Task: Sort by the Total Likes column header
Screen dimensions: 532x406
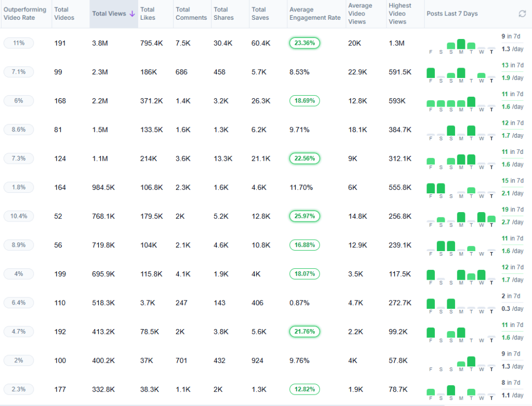Action: click(148, 14)
